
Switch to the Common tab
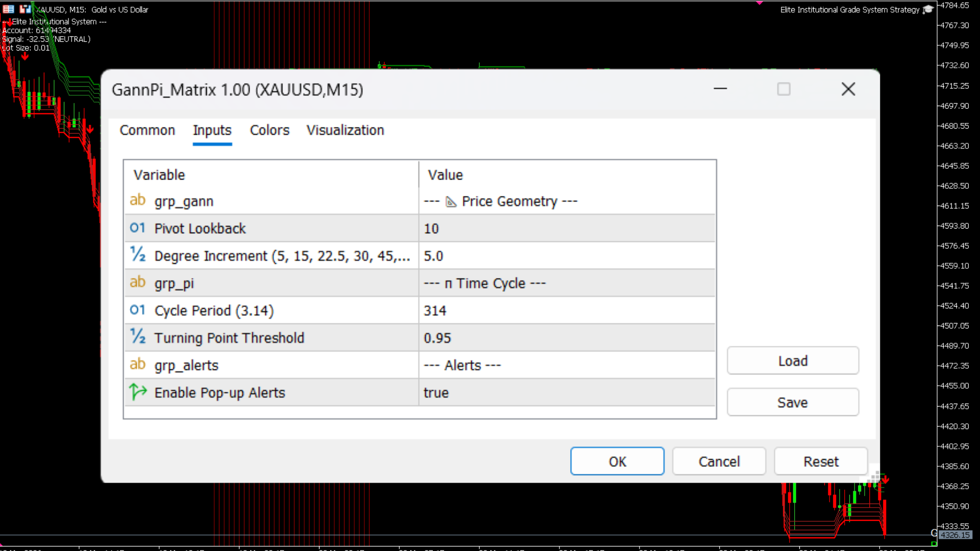pyautogui.click(x=147, y=130)
